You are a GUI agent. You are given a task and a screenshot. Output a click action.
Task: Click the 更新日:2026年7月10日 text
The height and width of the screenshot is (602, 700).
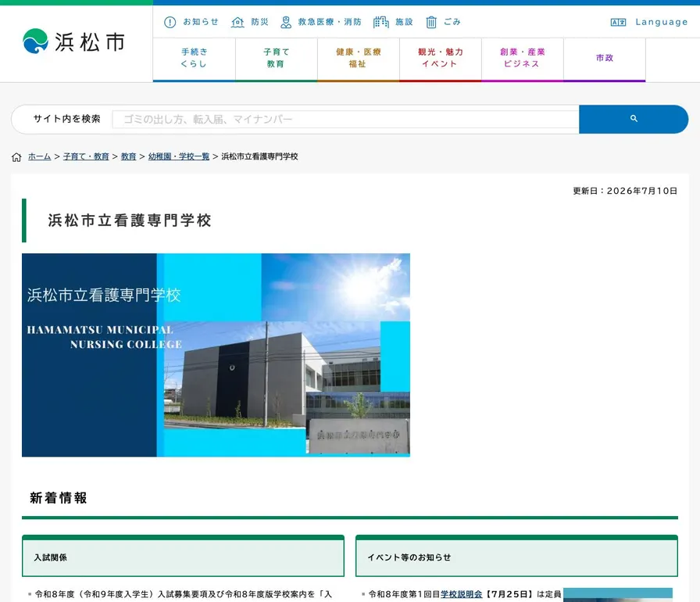[625, 191]
